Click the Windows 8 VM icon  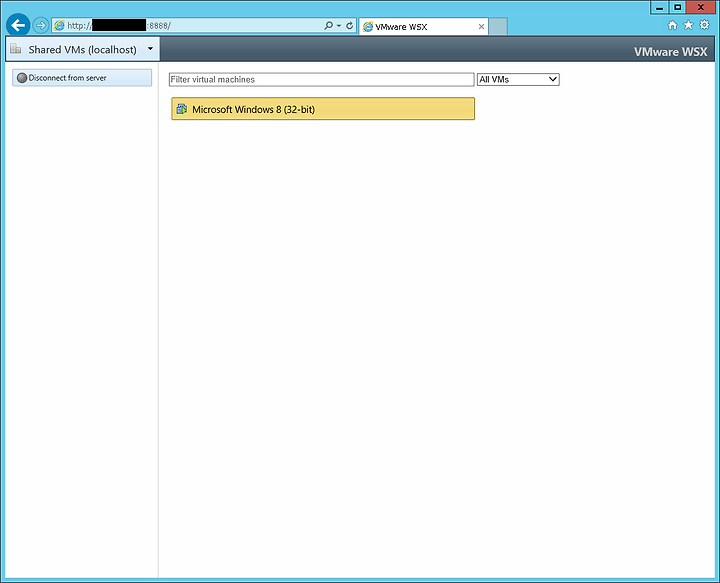[x=182, y=109]
